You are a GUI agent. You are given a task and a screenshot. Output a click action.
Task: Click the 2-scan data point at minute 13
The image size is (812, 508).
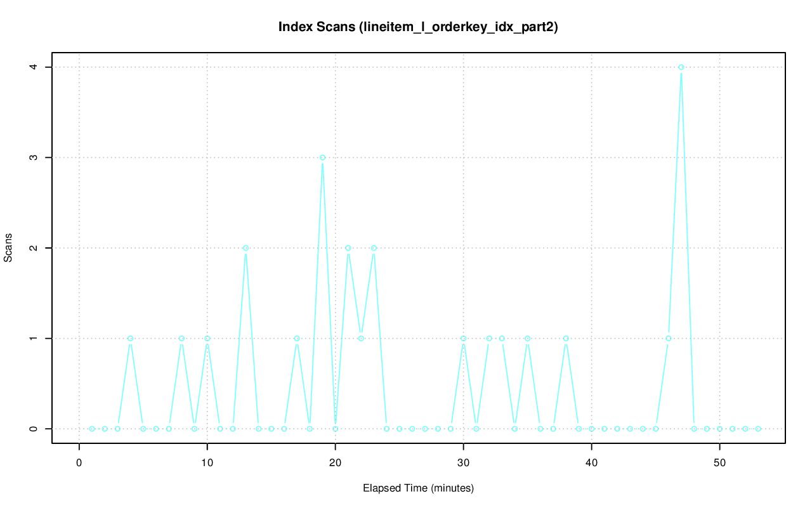tap(246, 248)
